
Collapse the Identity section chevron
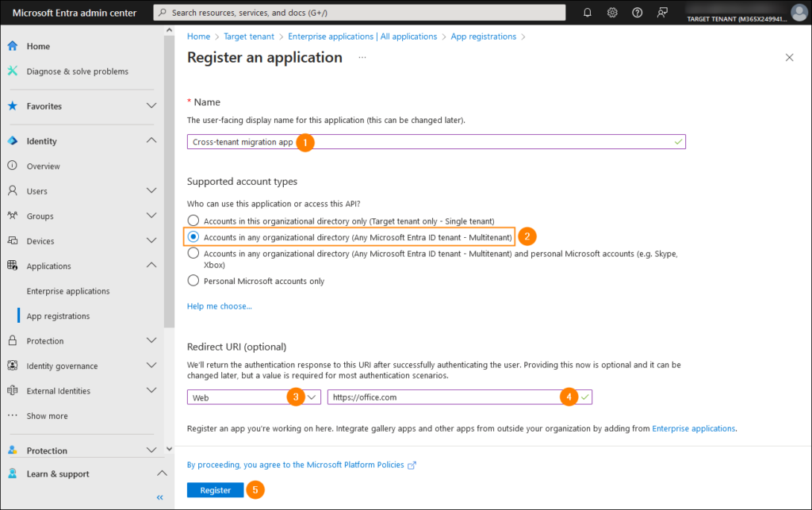(x=151, y=140)
